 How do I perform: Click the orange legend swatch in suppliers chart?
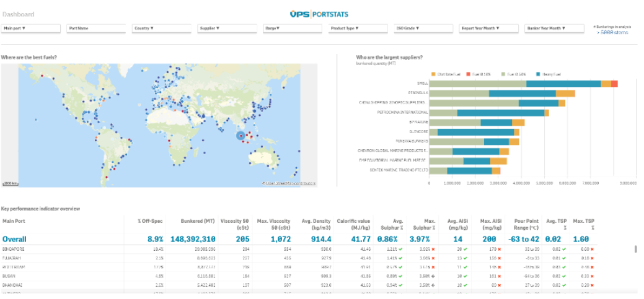pyautogui.click(x=434, y=74)
